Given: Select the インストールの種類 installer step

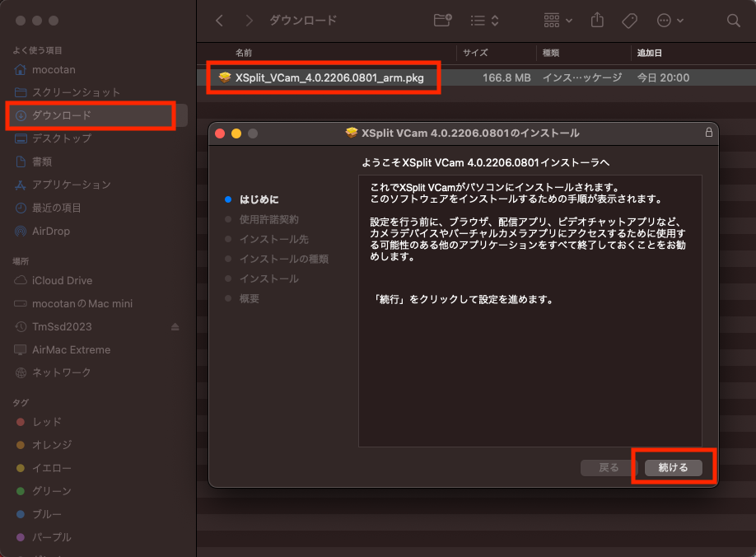Looking at the screenshot, I should tap(284, 259).
